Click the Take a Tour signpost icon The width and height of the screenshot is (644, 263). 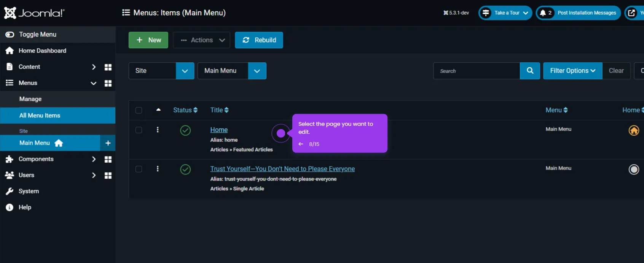(486, 13)
